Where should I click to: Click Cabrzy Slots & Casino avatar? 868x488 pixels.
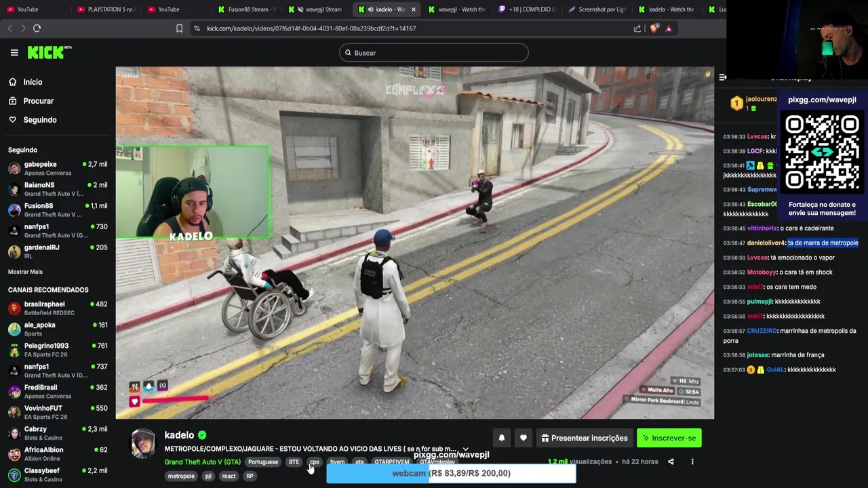coord(14,433)
